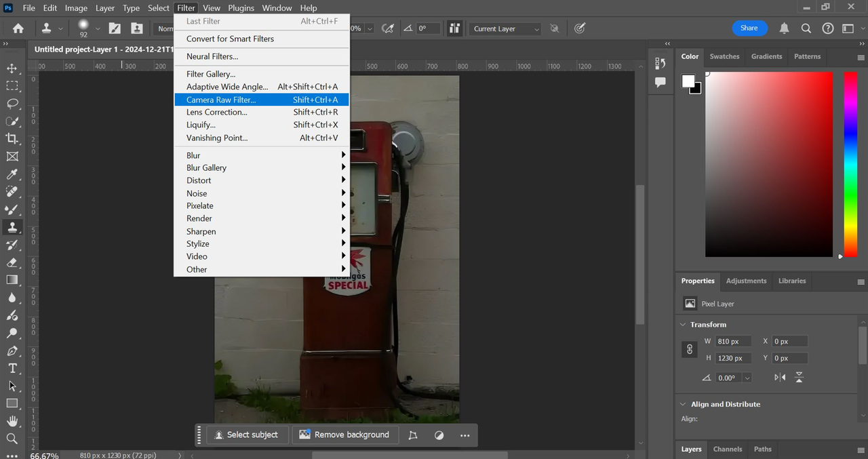Switch to the Swatches tab
This screenshot has width=868, height=459.
point(724,56)
